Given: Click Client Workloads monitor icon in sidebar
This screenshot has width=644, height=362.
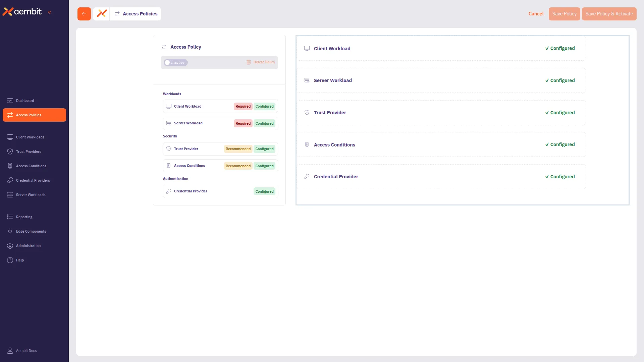Looking at the screenshot, I should (x=10, y=137).
